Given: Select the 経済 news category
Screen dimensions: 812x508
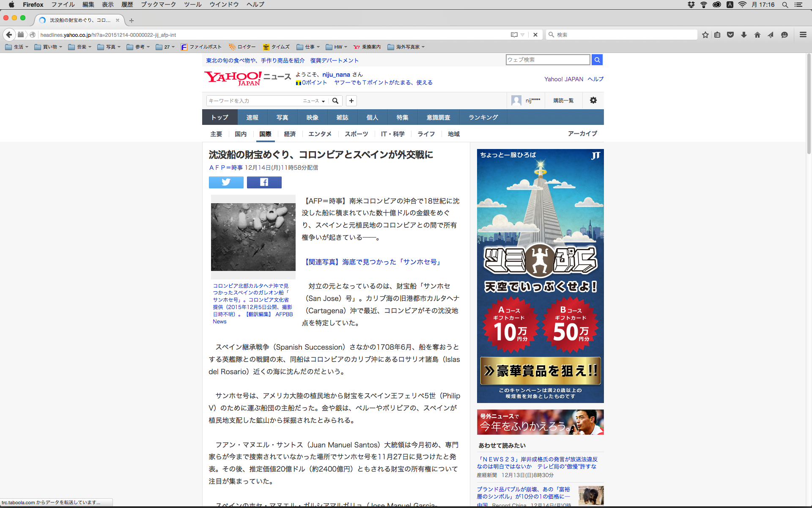Looking at the screenshot, I should coord(290,134).
